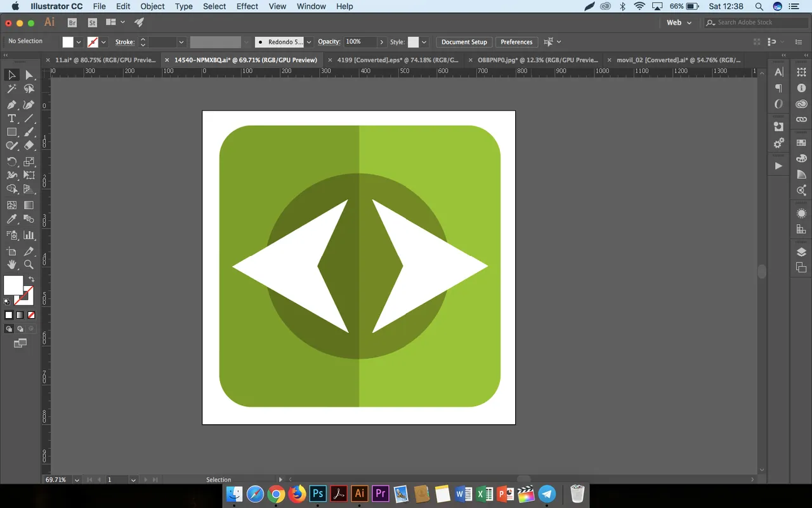This screenshot has width=812, height=508.
Task: Click the Preferences button
Action: (x=516, y=42)
